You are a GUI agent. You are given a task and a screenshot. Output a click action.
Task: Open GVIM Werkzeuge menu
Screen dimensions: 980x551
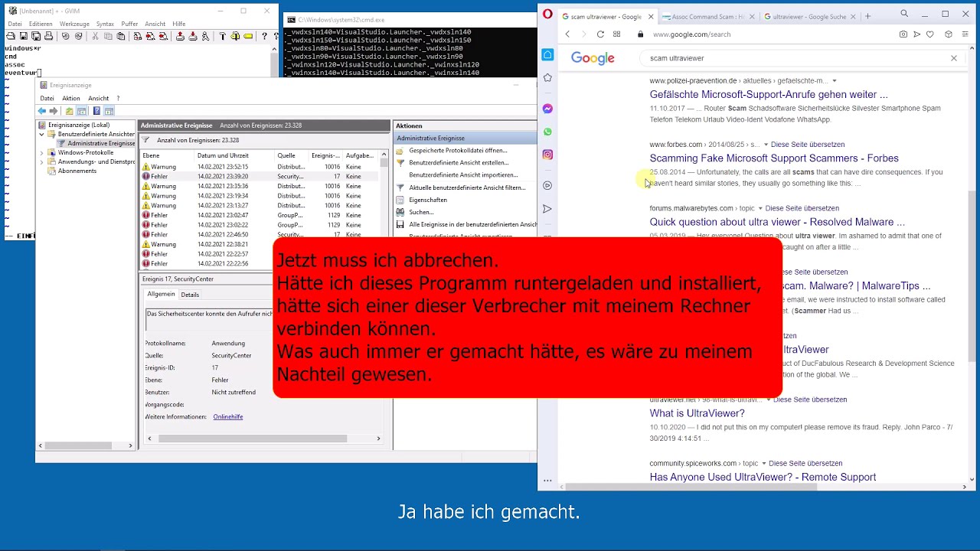pos(74,24)
